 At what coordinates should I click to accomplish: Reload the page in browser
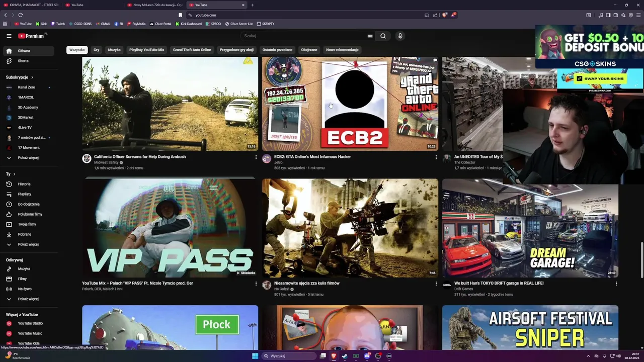click(x=21, y=15)
